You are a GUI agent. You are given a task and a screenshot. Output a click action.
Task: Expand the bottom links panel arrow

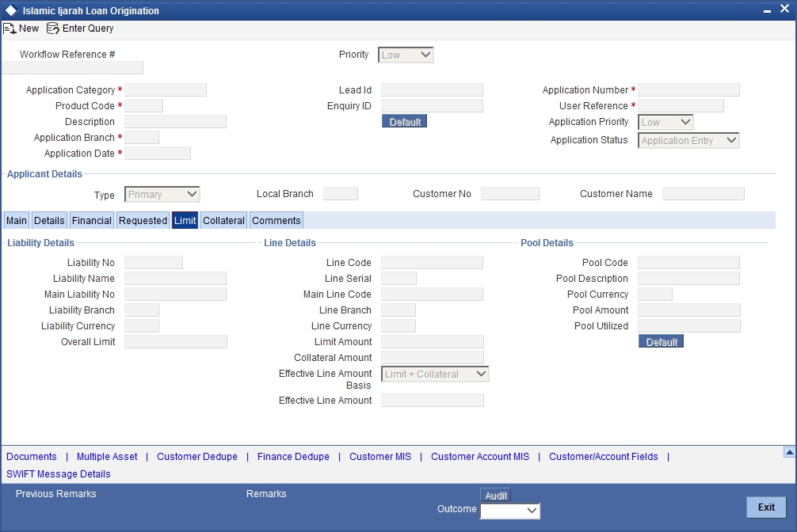pyautogui.click(x=789, y=452)
